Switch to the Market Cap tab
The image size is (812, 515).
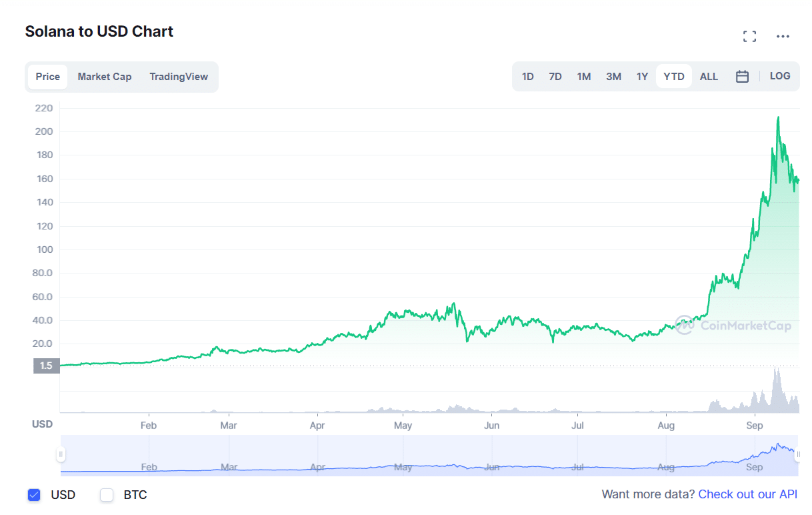[105, 77]
